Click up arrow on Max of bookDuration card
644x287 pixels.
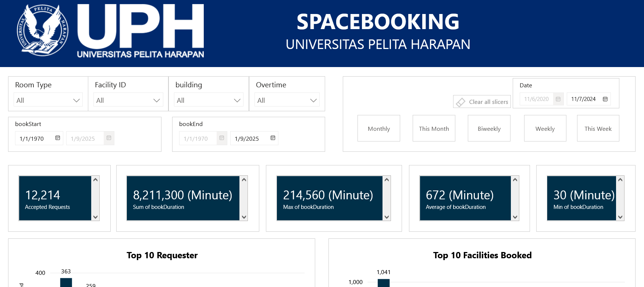[387, 180]
